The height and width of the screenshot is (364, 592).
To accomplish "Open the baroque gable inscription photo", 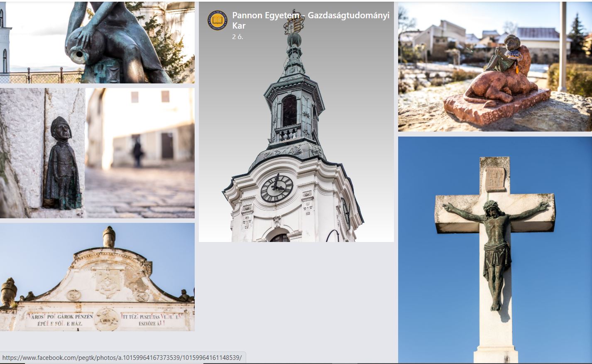I will pos(97,277).
